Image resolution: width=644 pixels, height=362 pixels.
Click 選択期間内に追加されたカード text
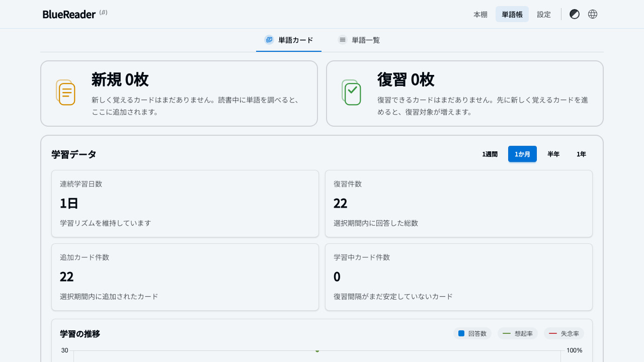[109, 297]
